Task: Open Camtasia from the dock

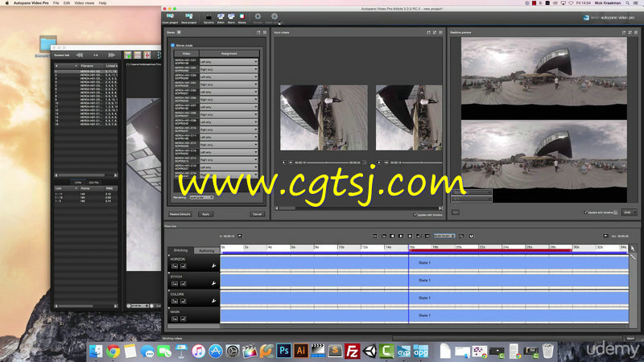Action: pyautogui.click(x=386, y=351)
